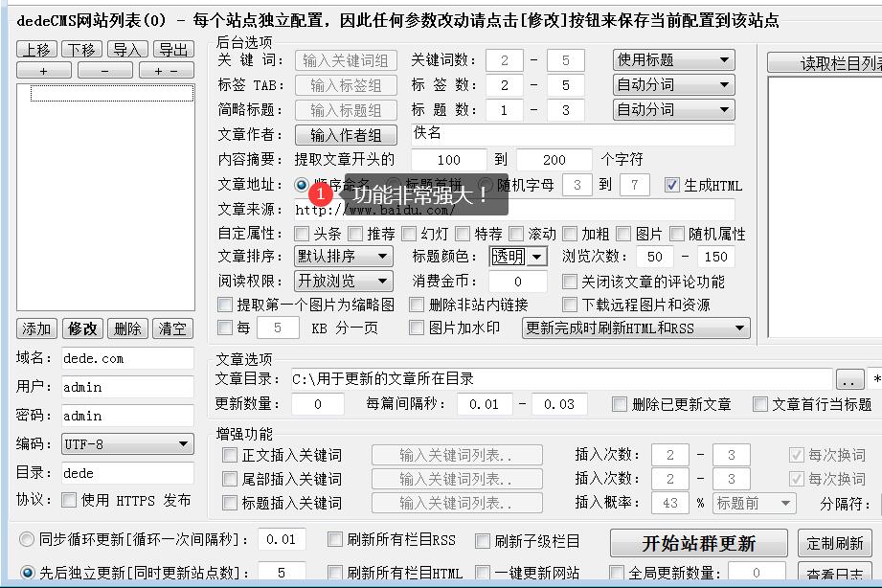The image size is (882, 588).
Task: Open the 默认排序 article order dropdown
Action: (x=344, y=256)
